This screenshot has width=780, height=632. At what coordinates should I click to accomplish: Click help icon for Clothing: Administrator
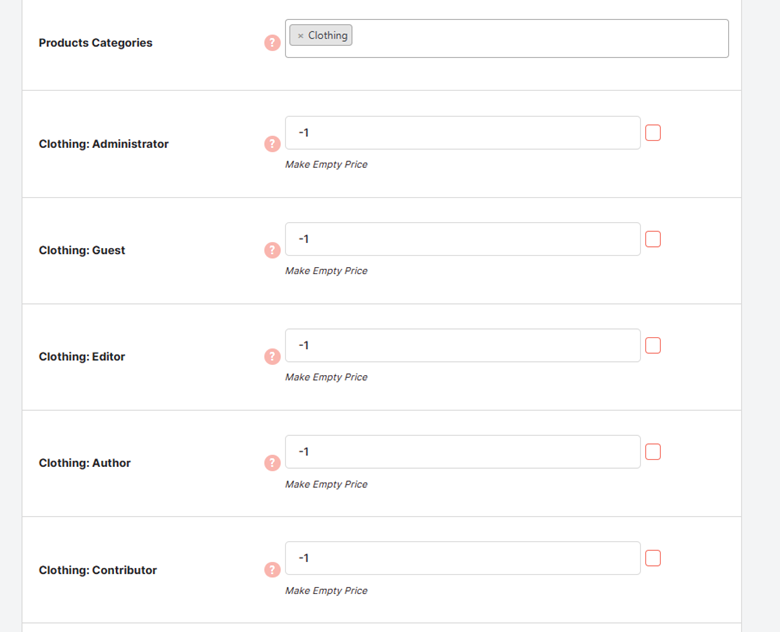pos(272,144)
